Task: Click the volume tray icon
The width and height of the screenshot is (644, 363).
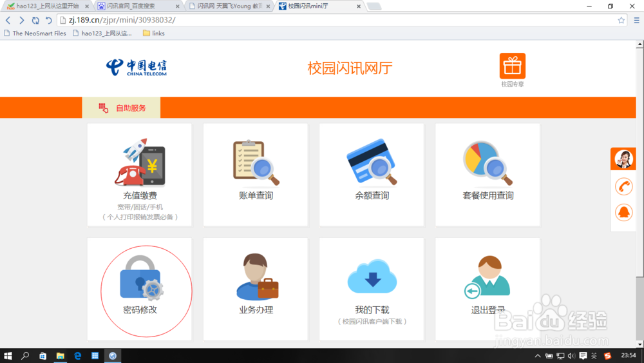Action: click(571, 356)
